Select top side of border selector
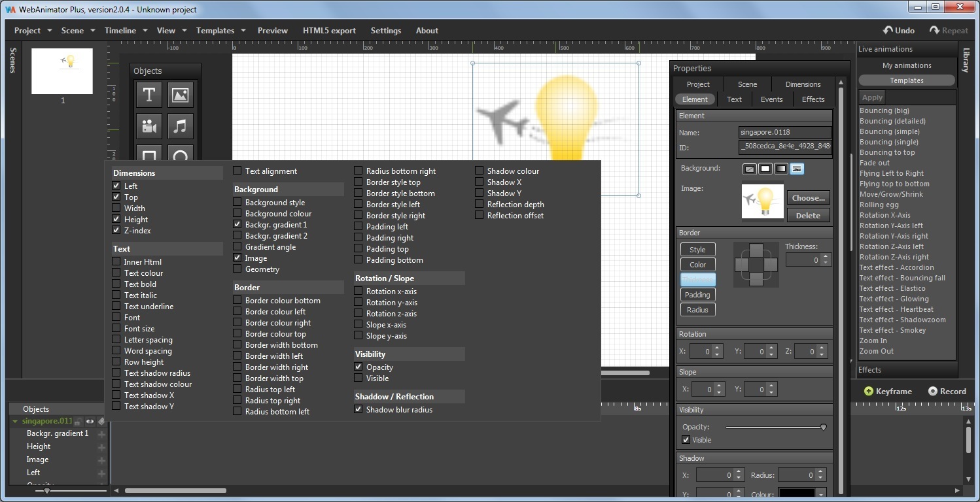 756,250
